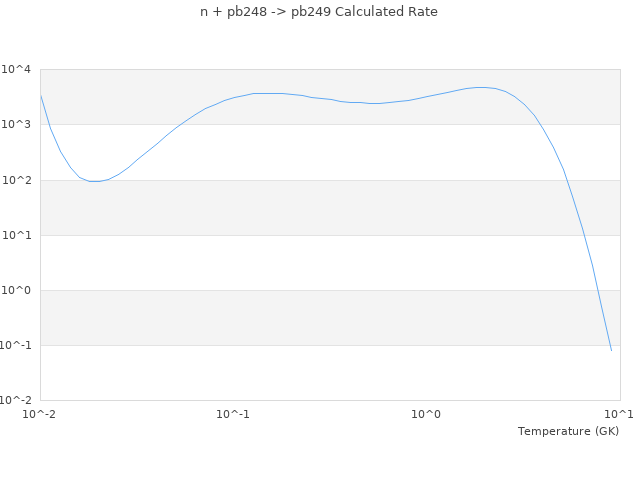640x480 pixels.
Task: Click the "Temperature (GK)" x-axis title
Action: 568,431
